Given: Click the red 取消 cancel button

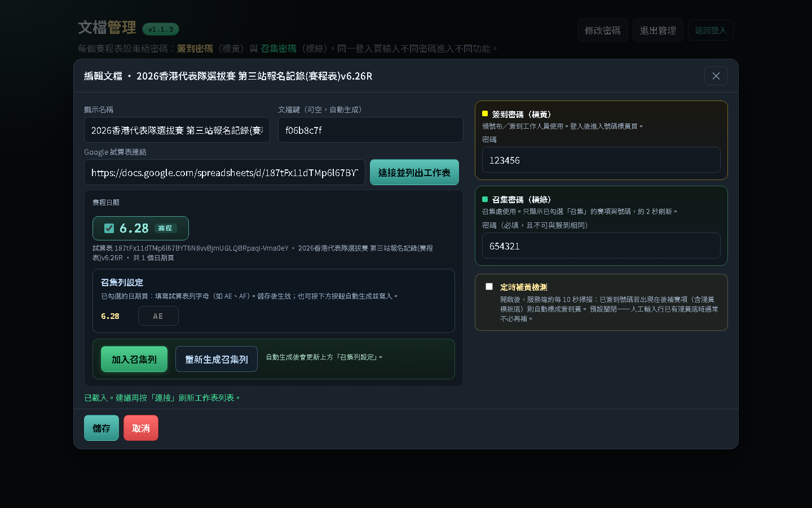Looking at the screenshot, I should tap(141, 428).
